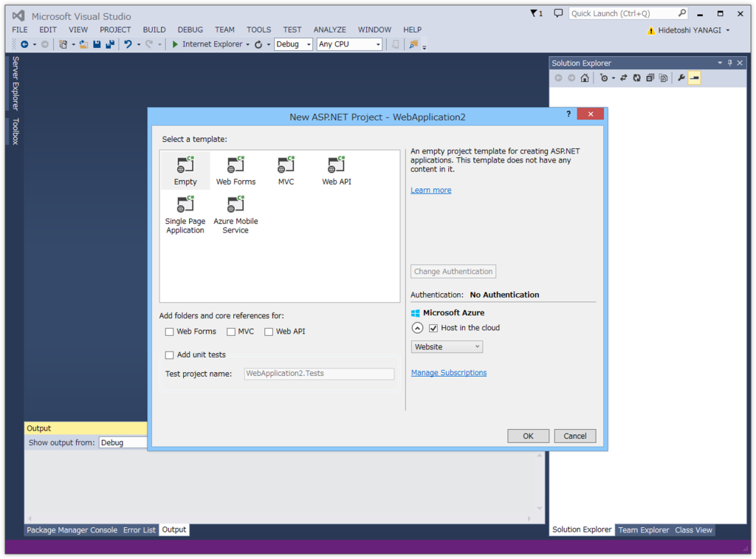The width and height of the screenshot is (756, 559).
Task: Click the Pending Changes Filter icon
Action: pyautogui.click(x=604, y=78)
